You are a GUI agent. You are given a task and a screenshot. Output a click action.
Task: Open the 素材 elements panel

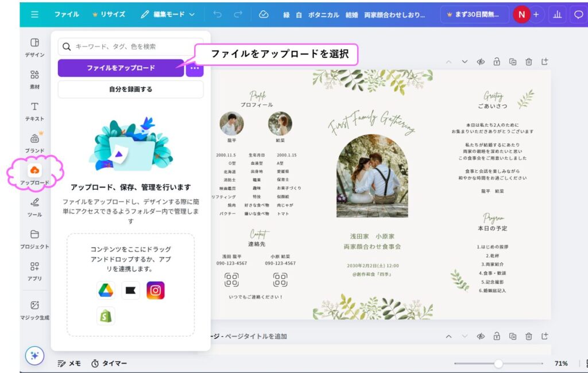click(x=34, y=79)
